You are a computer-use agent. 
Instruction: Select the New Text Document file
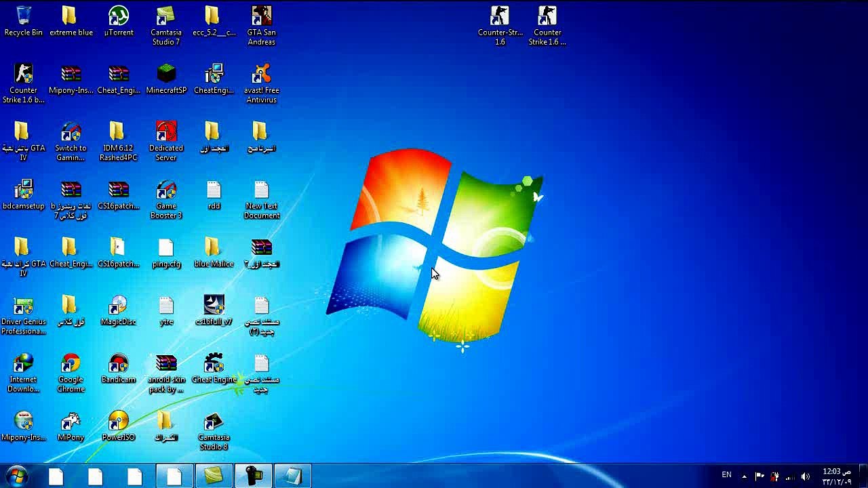pyautogui.click(x=261, y=200)
